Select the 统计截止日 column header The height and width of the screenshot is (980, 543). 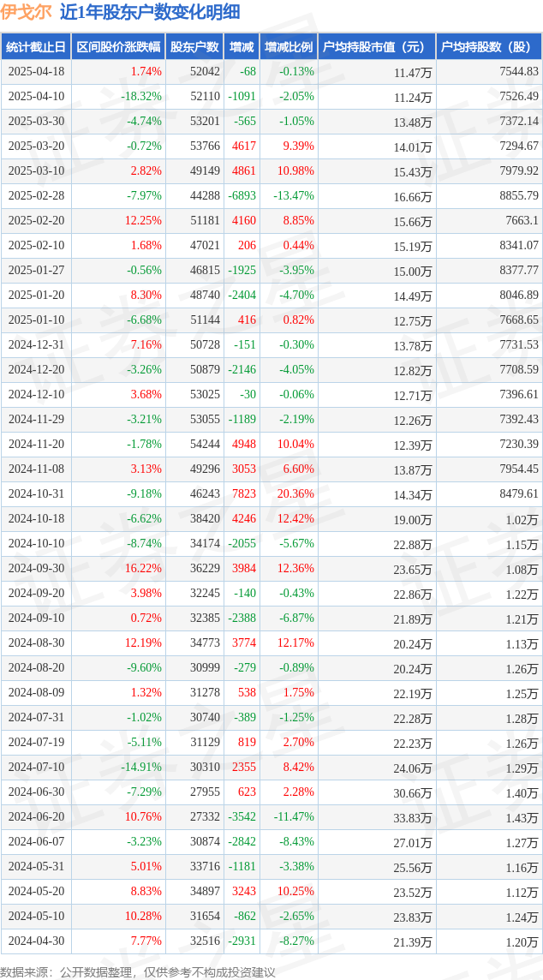[36, 46]
